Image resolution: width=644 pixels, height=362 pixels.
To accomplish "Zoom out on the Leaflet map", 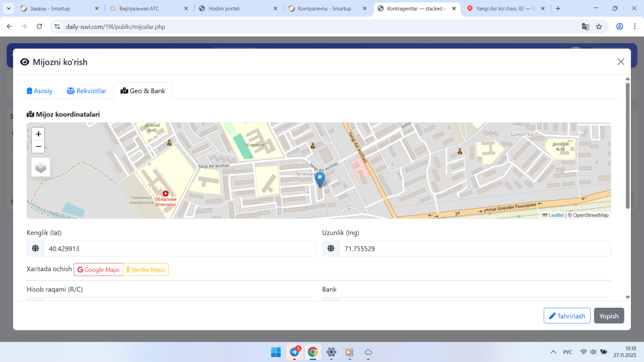I will click(x=38, y=146).
